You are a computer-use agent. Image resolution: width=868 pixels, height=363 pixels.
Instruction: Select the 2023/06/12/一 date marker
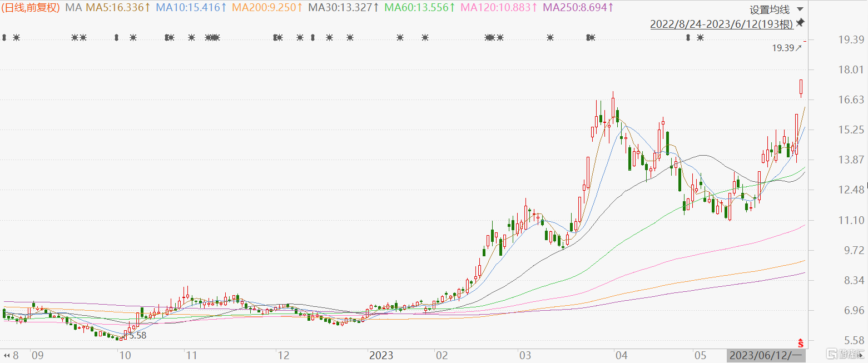(765, 355)
